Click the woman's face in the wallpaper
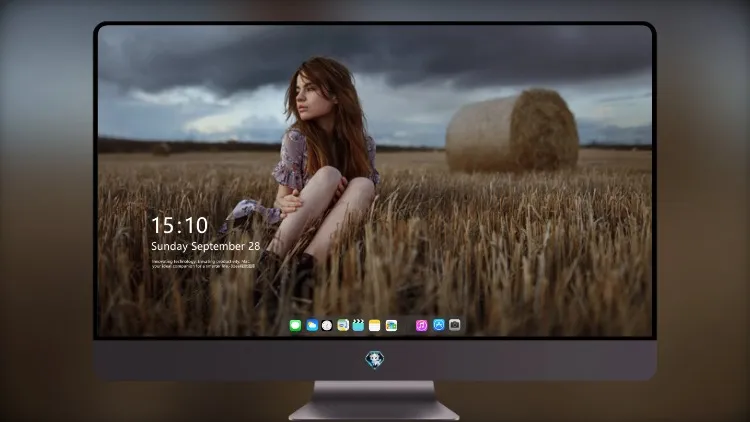The height and width of the screenshot is (422, 750). click(306, 96)
